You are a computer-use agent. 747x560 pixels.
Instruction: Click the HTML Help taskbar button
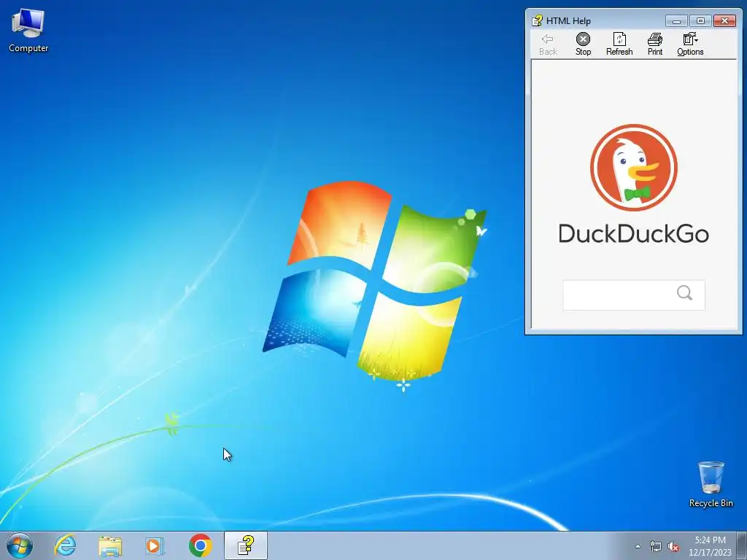coord(246,545)
